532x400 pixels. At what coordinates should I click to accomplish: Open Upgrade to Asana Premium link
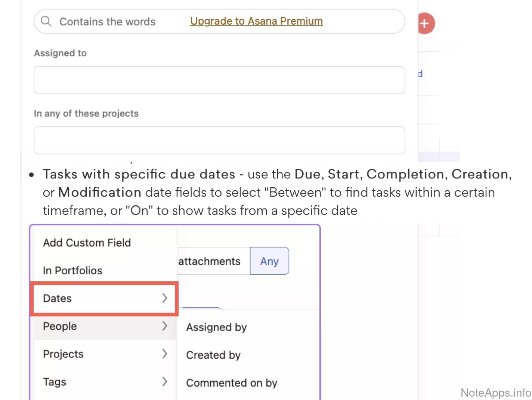pyautogui.click(x=256, y=21)
